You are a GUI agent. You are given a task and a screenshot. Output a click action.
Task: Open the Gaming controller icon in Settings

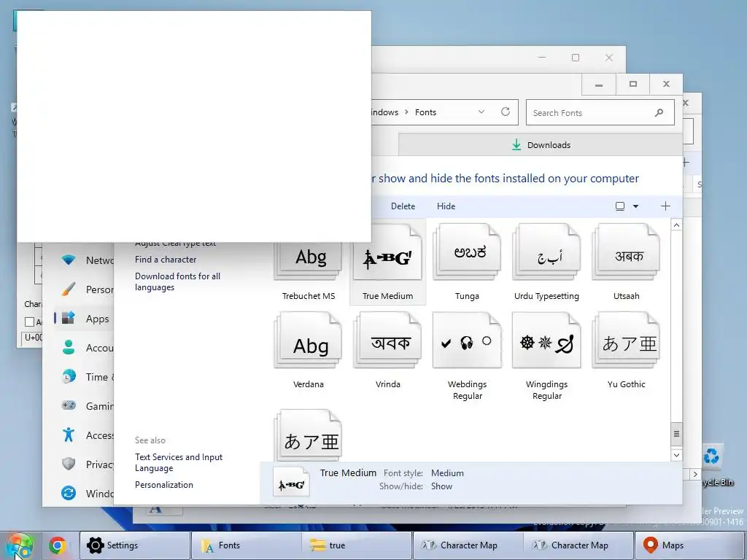[69, 405]
